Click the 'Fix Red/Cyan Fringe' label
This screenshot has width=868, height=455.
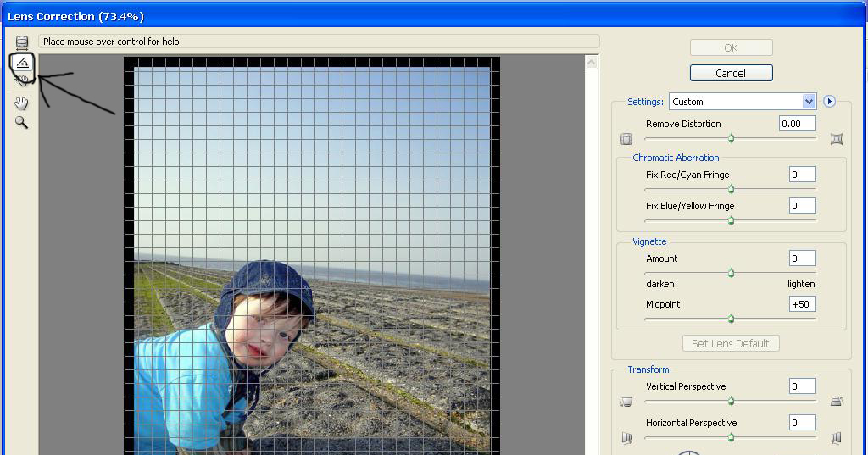pyautogui.click(x=687, y=175)
